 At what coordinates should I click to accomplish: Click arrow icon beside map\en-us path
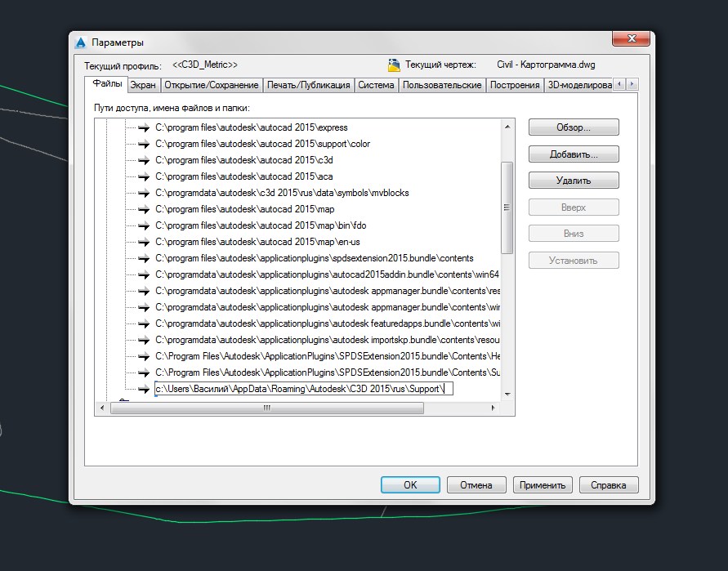(144, 242)
